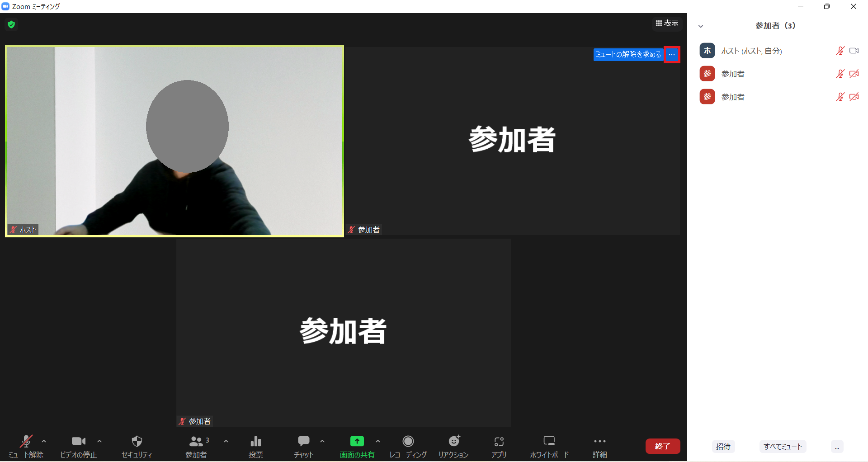This screenshot has height=462, width=868.
Task: Open Reactions (リアクション) smiley icon
Action: click(453, 442)
